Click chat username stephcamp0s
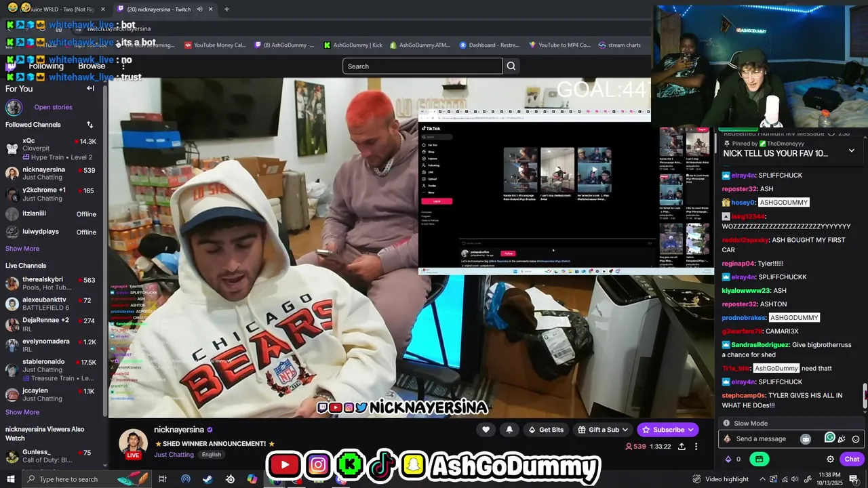 pos(743,395)
